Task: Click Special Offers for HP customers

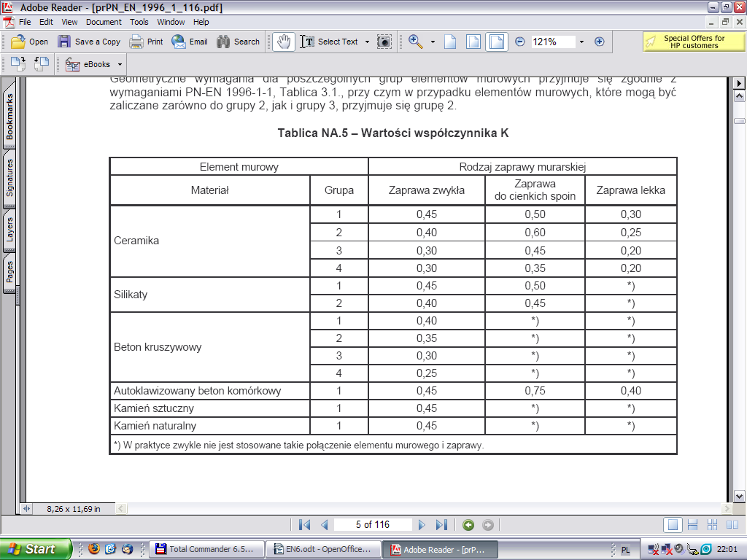Action: tap(694, 42)
